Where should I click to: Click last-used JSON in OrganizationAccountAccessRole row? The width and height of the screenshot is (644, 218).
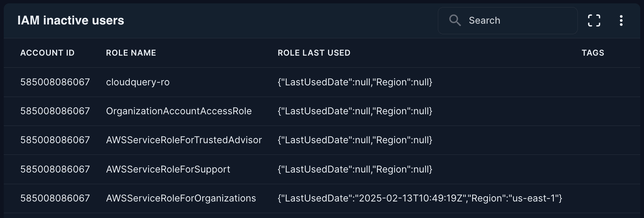[355, 111]
